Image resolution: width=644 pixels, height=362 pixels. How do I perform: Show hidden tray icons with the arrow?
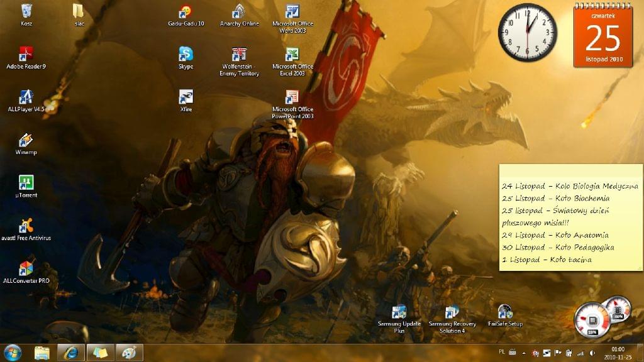coord(524,353)
